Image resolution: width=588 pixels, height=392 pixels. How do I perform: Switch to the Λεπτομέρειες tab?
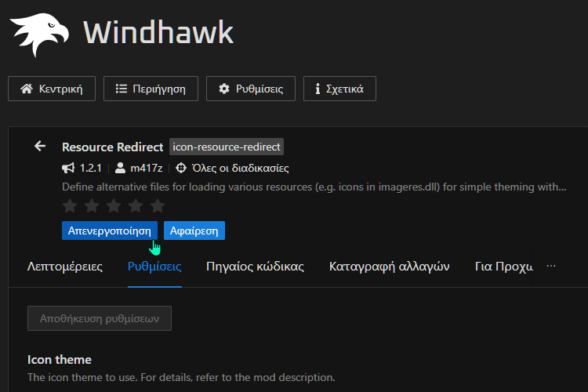pos(65,267)
